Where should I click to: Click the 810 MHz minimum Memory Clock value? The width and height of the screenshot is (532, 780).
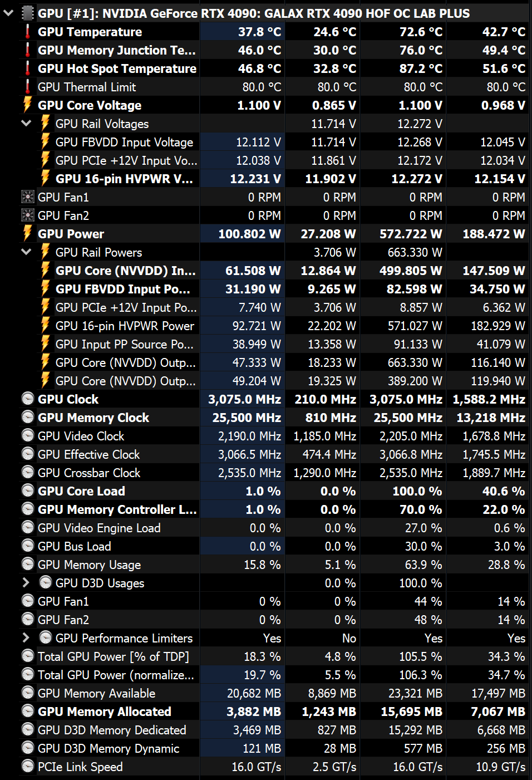(x=331, y=418)
